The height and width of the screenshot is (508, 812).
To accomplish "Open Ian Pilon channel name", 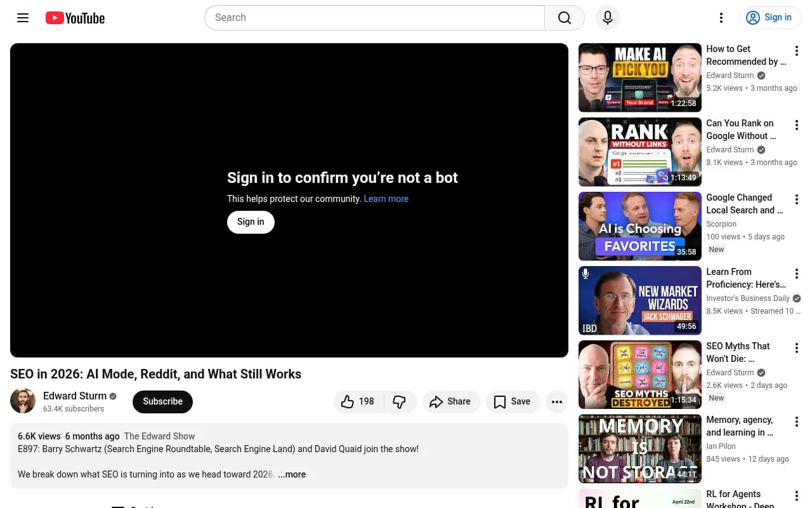I will [x=721, y=446].
